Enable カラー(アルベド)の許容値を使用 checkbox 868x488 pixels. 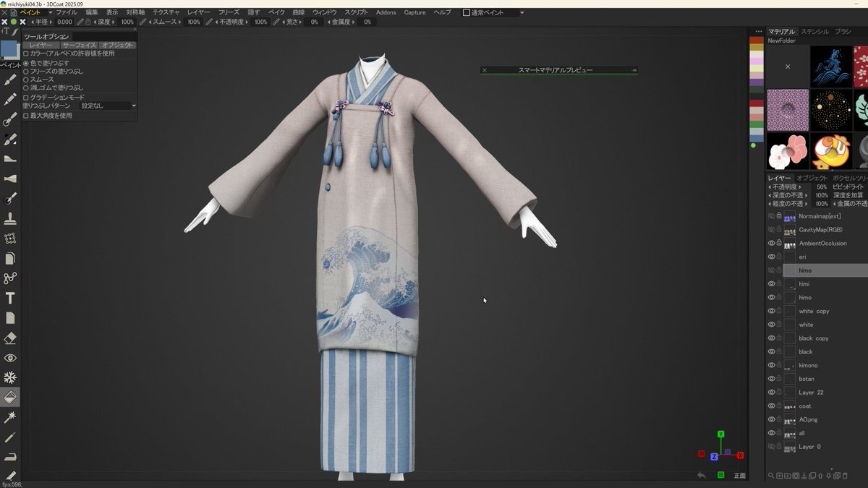tap(26, 53)
